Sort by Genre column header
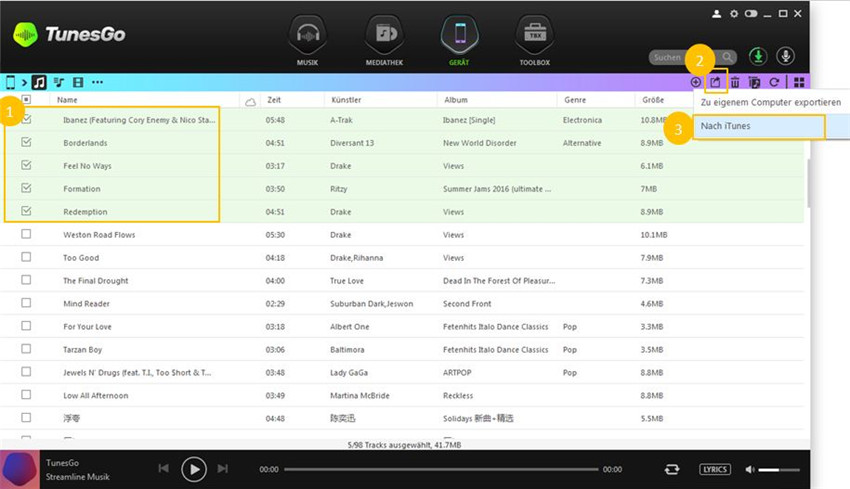Viewport: 850px width, 489px height. 575,100
